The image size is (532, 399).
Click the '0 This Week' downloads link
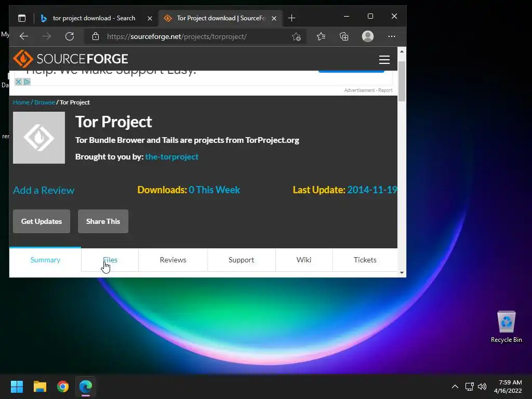215,190
